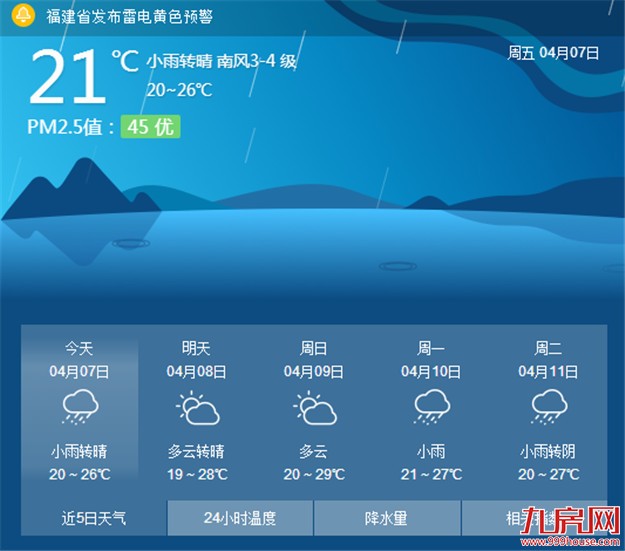Click 小雨转晴 南风3-4 级 current condition text

point(222,61)
